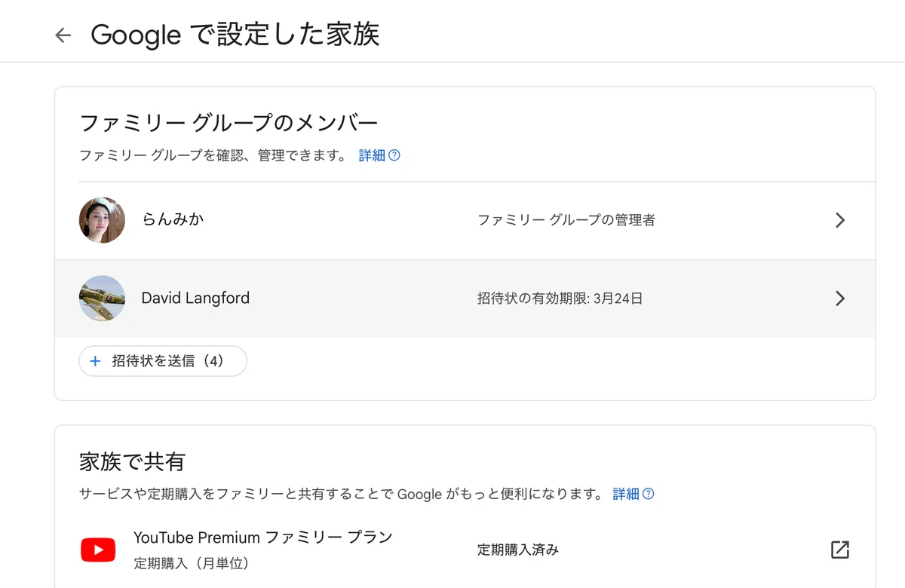Open the YouTube Premium external link icon
Image resolution: width=905 pixels, height=588 pixels.
coord(840,550)
